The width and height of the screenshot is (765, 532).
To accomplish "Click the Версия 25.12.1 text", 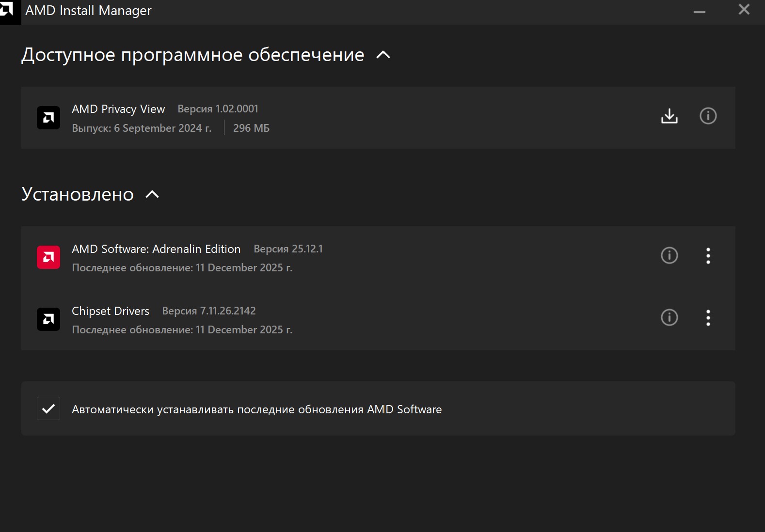I will click(x=288, y=249).
